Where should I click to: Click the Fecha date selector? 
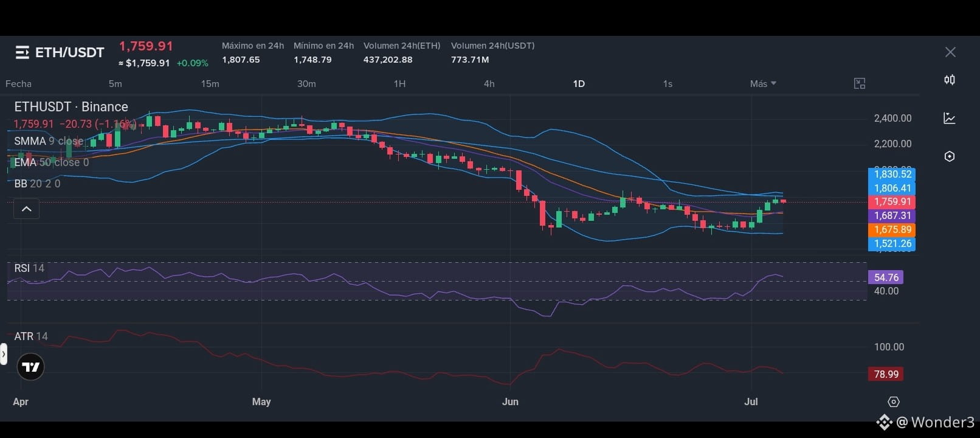(18, 84)
